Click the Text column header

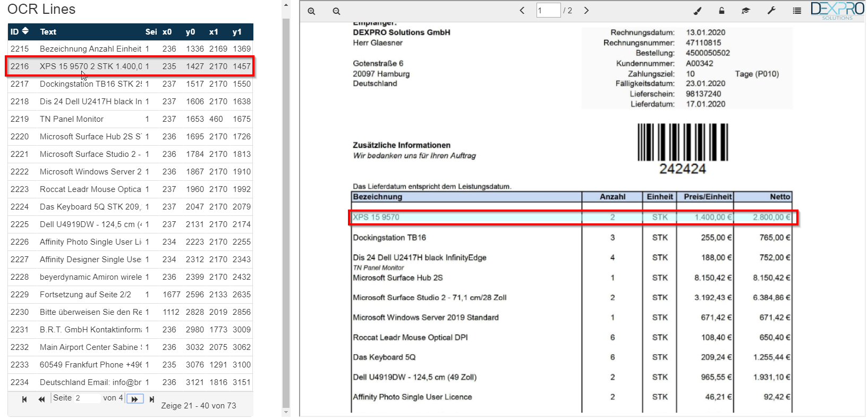[x=48, y=32]
